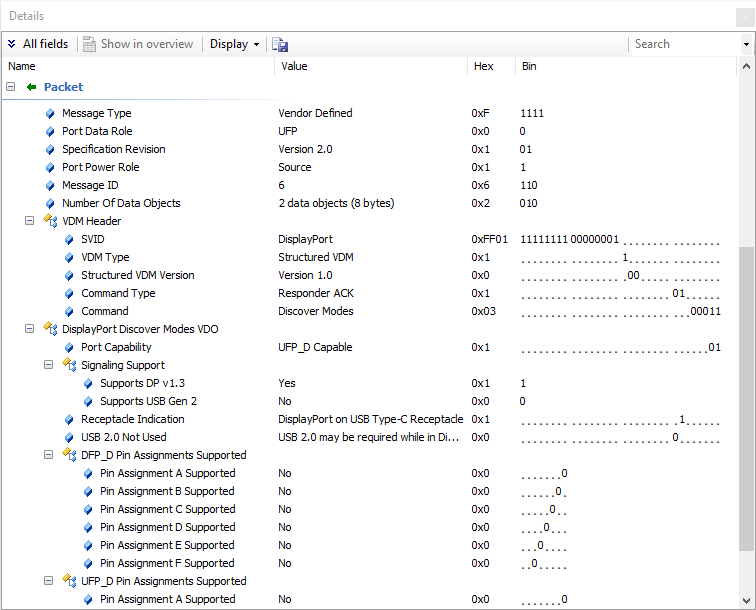The width and height of the screenshot is (756, 610).
Task: Click the Value column header
Action: pos(295,66)
